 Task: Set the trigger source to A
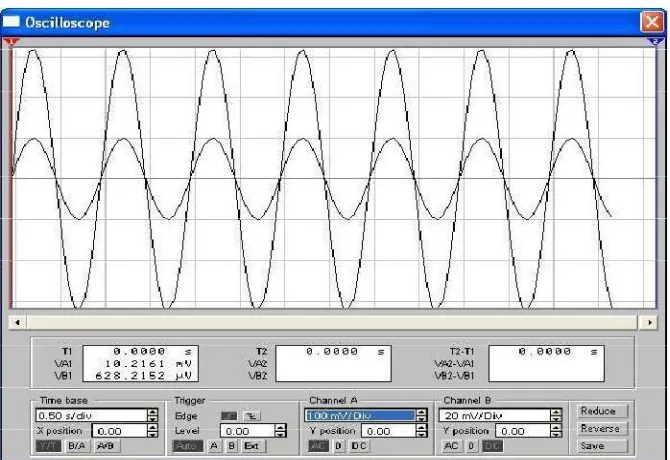point(214,446)
